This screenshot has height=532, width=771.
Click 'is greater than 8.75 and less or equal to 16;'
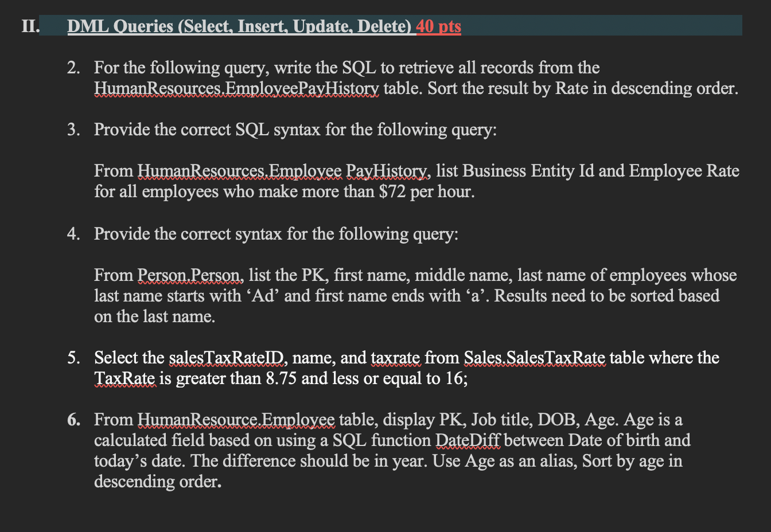pos(313,378)
